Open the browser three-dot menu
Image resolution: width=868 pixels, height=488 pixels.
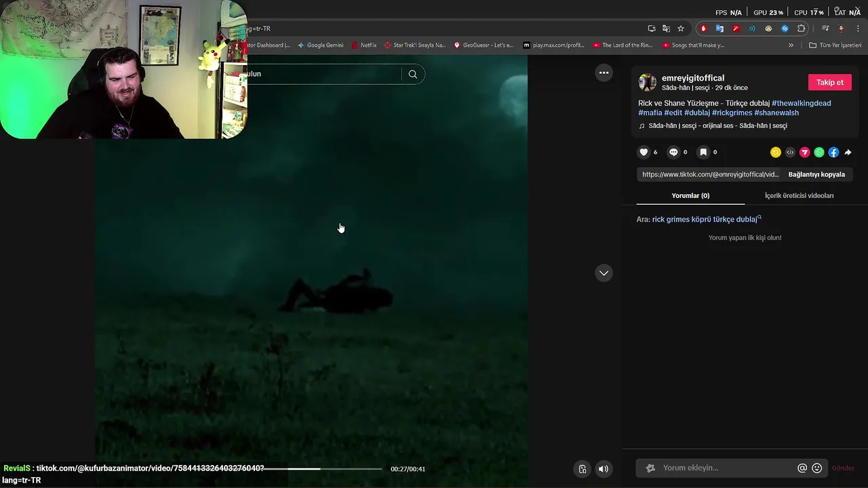click(859, 28)
